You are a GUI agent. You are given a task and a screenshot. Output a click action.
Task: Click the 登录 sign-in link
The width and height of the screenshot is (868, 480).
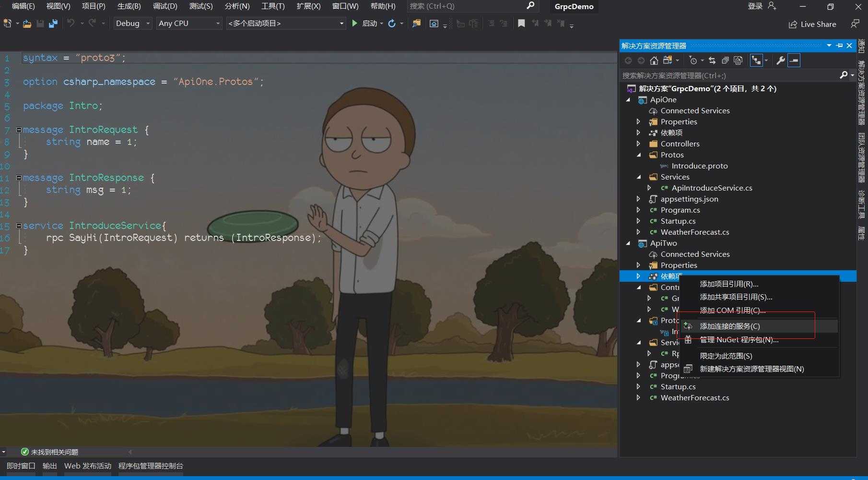point(755,6)
